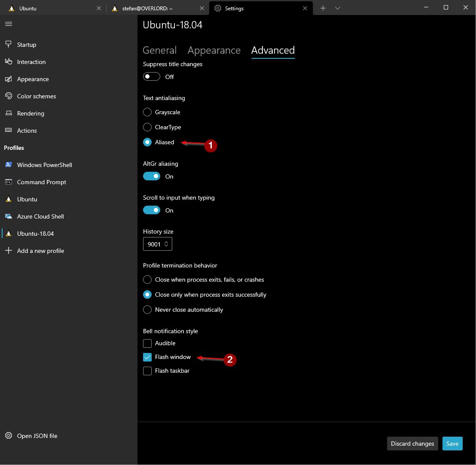The width and height of the screenshot is (476, 465).
Task: Select Close only when process exits successfully
Action: tap(147, 295)
